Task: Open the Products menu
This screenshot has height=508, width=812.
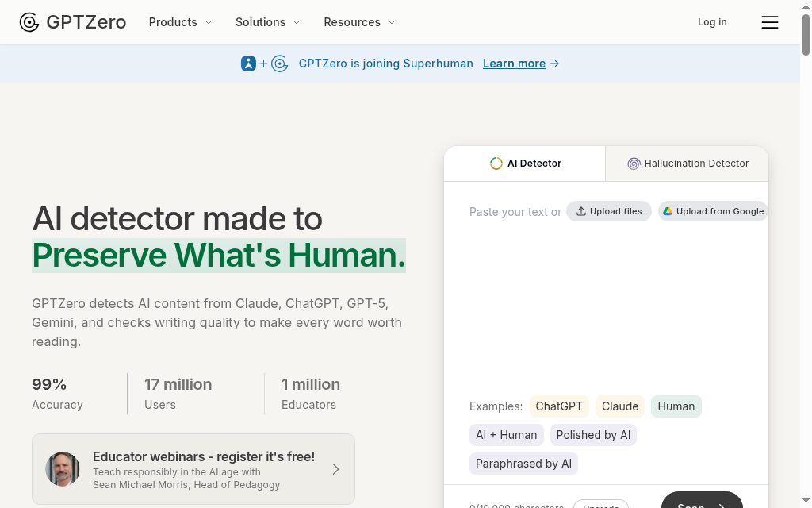Action: 180,22
